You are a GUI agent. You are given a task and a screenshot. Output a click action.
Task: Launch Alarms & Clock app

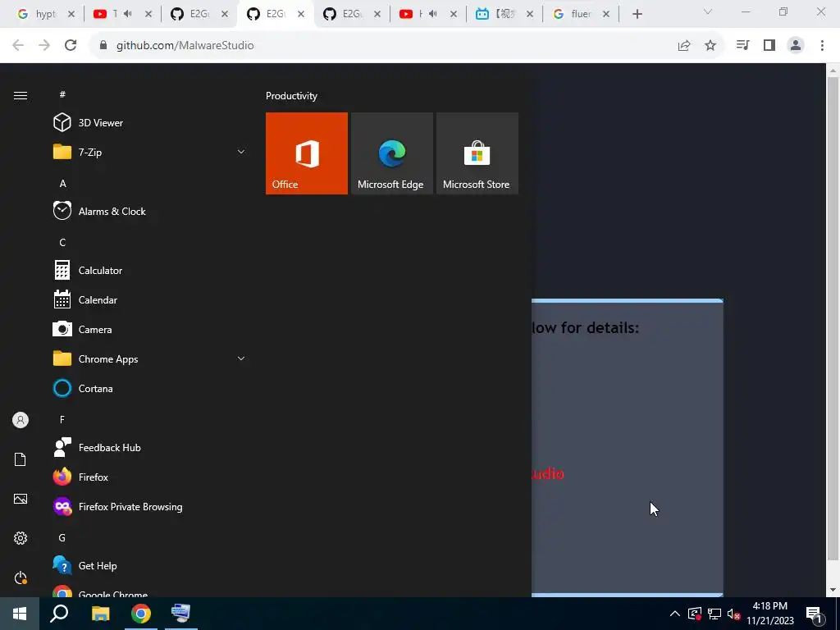click(150, 211)
